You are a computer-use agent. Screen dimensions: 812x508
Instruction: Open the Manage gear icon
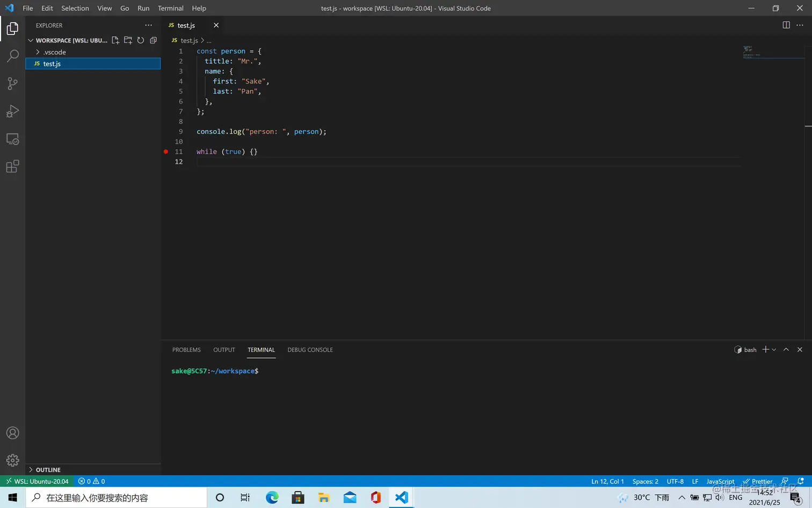12,461
